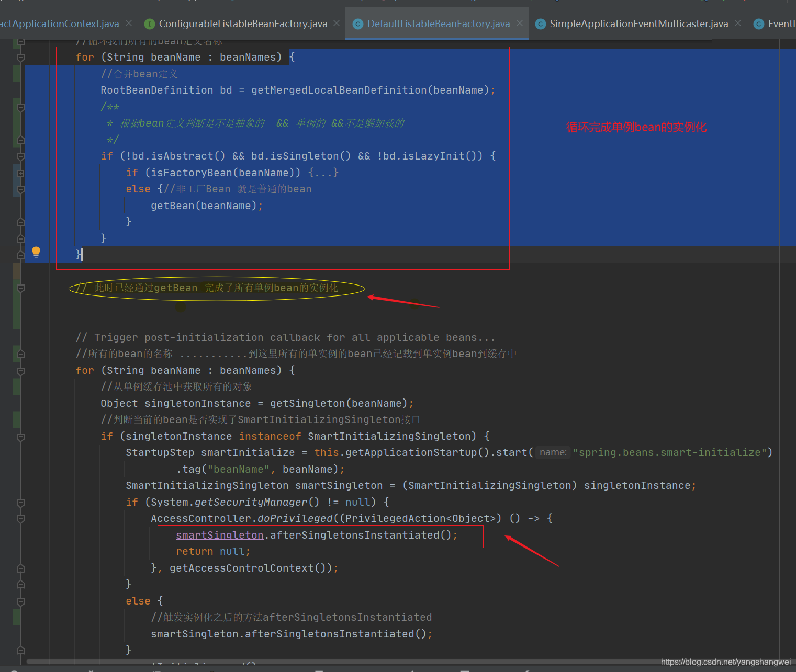
Task: Click AccessController.doPrivileged call
Action: click(x=242, y=518)
